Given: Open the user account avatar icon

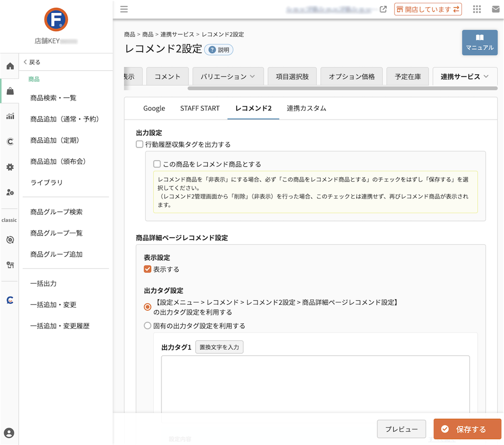Looking at the screenshot, I should [x=9, y=433].
